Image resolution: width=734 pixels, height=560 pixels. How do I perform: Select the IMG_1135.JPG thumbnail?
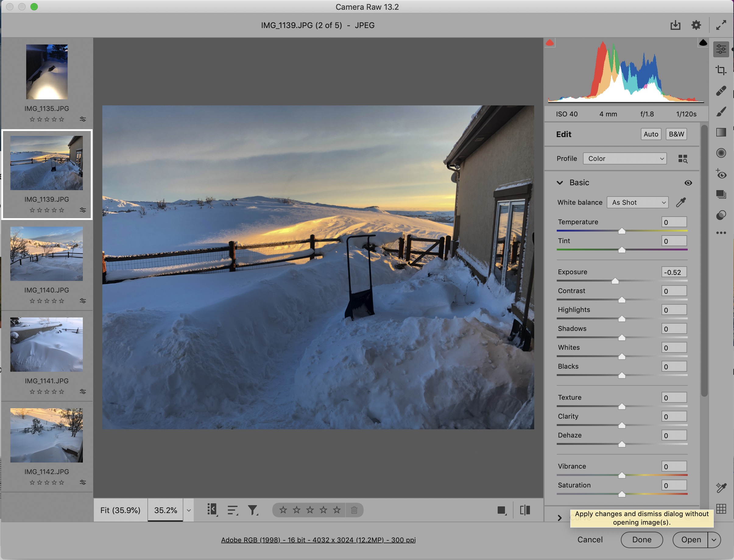[47, 72]
